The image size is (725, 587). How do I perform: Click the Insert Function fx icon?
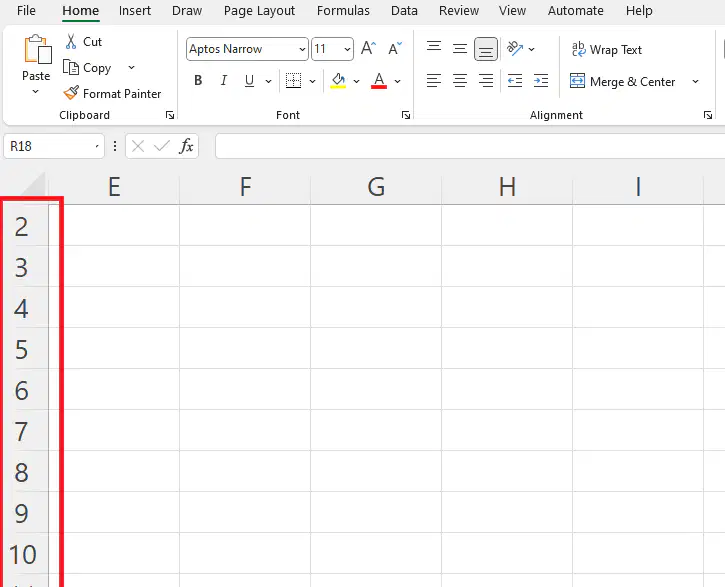point(186,146)
